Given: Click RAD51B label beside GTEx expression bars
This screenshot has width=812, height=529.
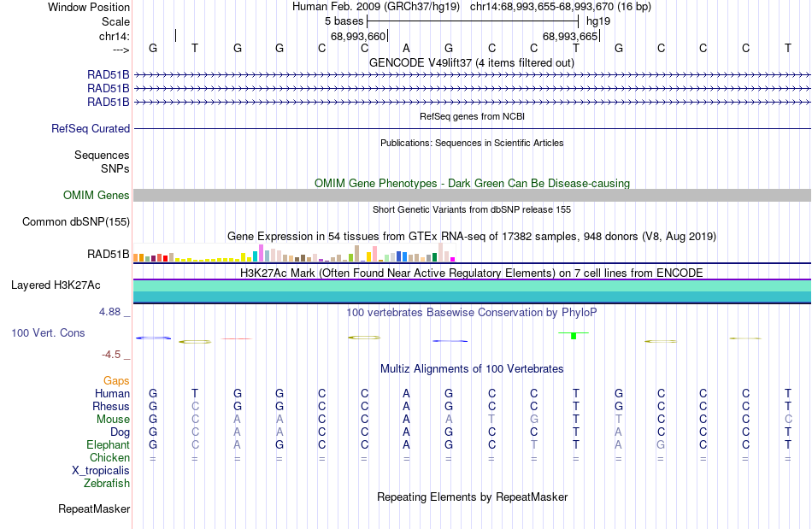Looking at the screenshot, I should (109, 254).
